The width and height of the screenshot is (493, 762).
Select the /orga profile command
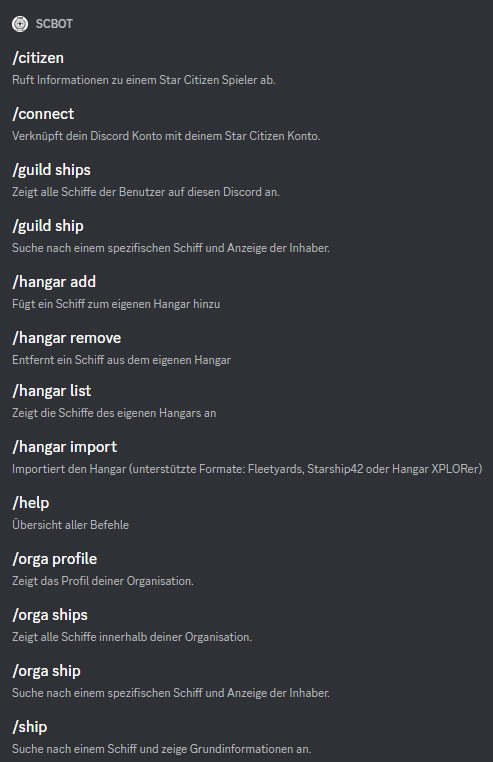point(54,559)
